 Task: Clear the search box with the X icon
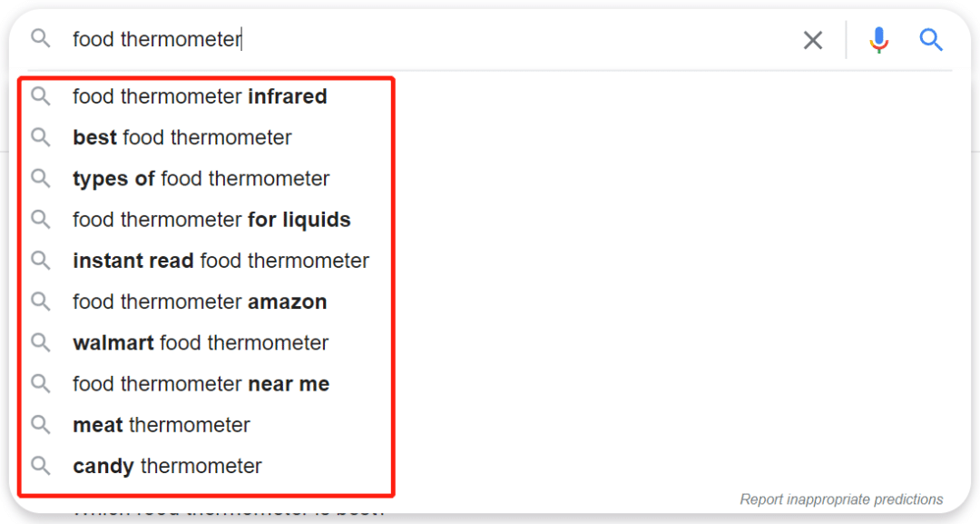click(813, 40)
